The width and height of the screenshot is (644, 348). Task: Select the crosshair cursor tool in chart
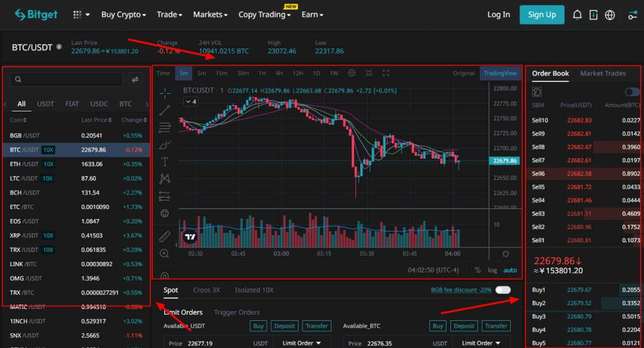(x=165, y=93)
